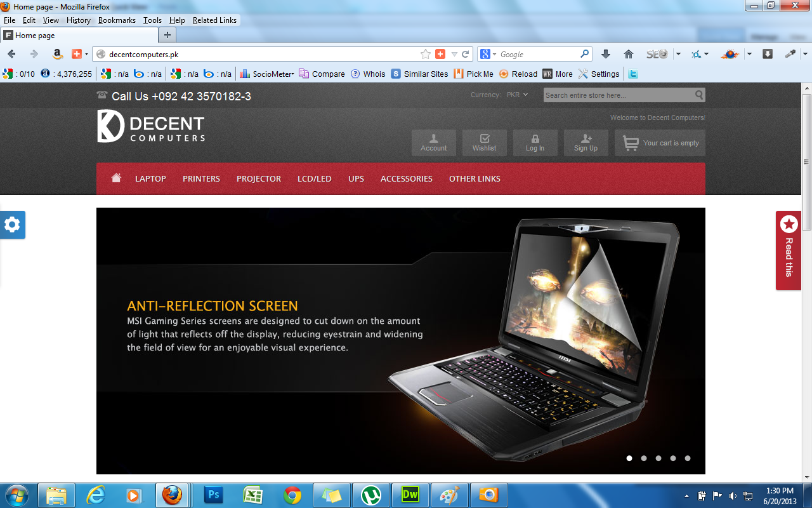The height and width of the screenshot is (508, 812).
Task: Select the Home page browser tab
Action: point(78,36)
